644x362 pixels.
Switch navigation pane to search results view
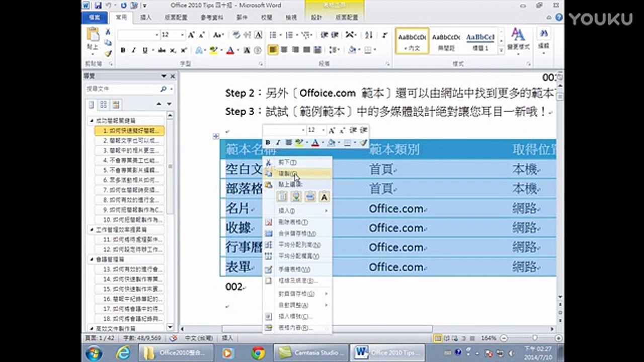point(116,105)
